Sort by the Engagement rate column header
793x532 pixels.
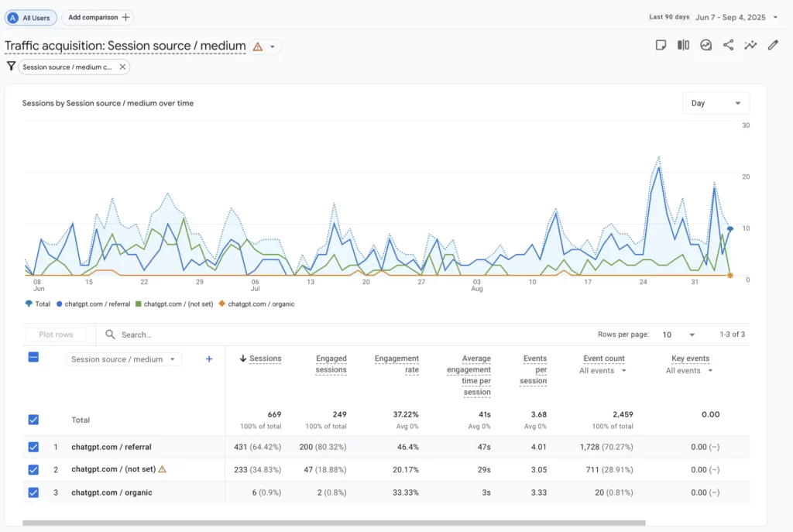[x=396, y=364]
